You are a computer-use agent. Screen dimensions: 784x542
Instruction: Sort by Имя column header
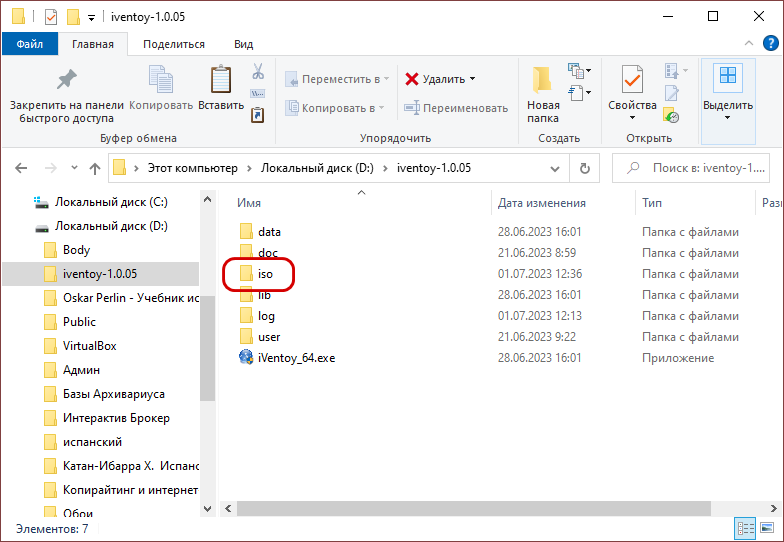[x=248, y=203]
